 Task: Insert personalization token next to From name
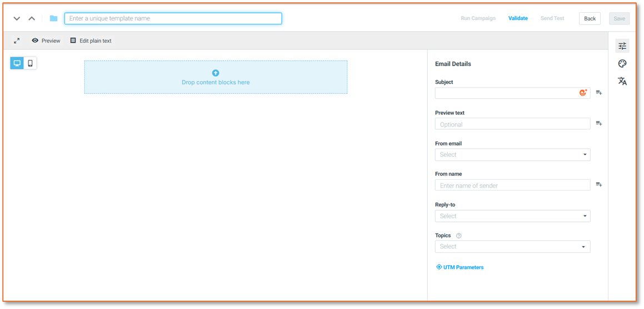click(x=599, y=185)
